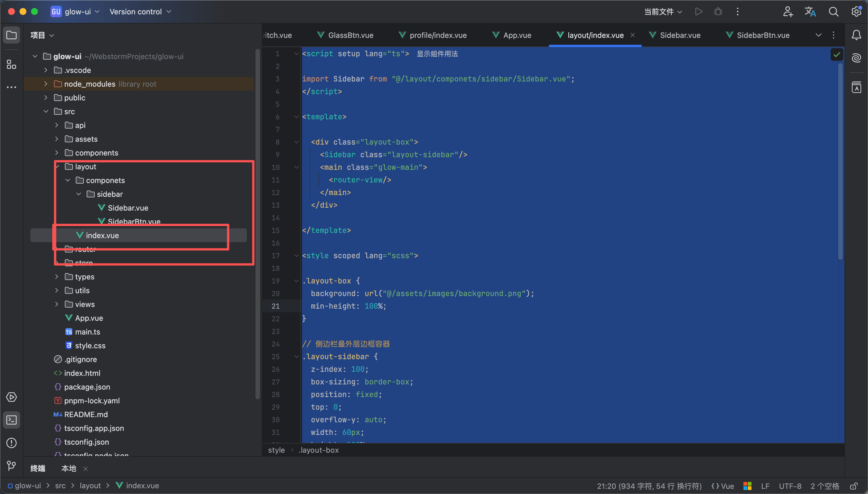Switch to the Sidebar.vue editor tab

(x=680, y=35)
